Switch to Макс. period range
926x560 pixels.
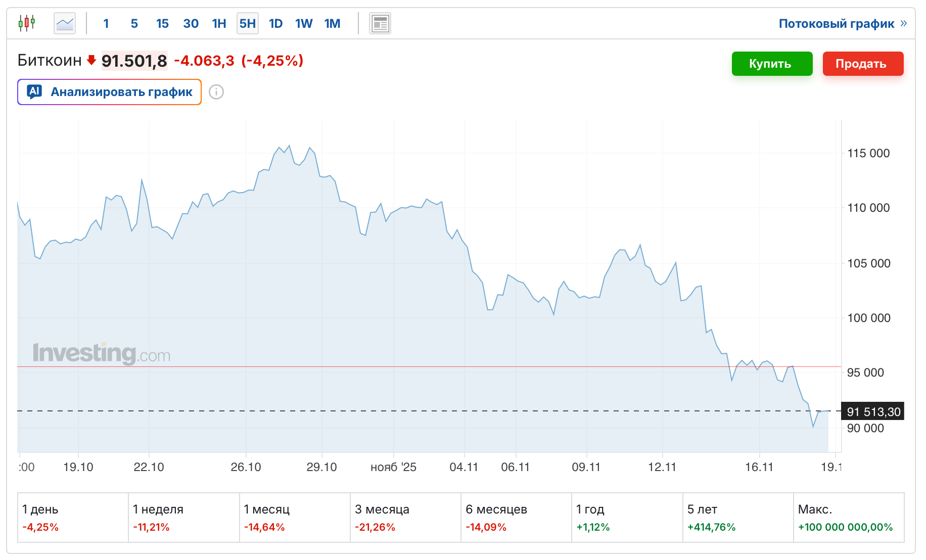[848, 518]
